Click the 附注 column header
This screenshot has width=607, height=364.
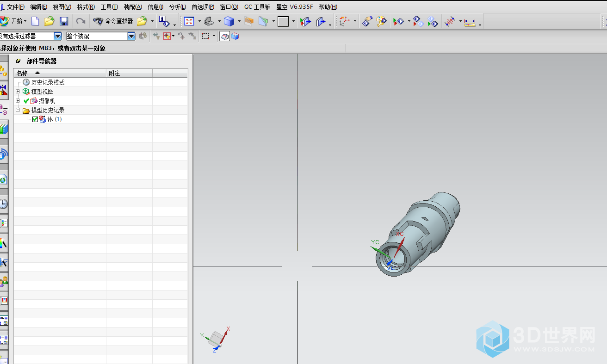pos(130,73)
